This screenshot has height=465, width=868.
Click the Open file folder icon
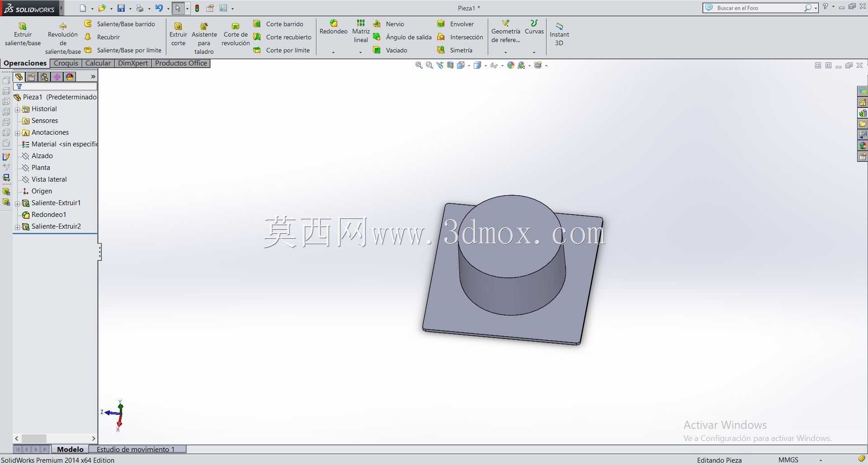[x=102, y=8]
